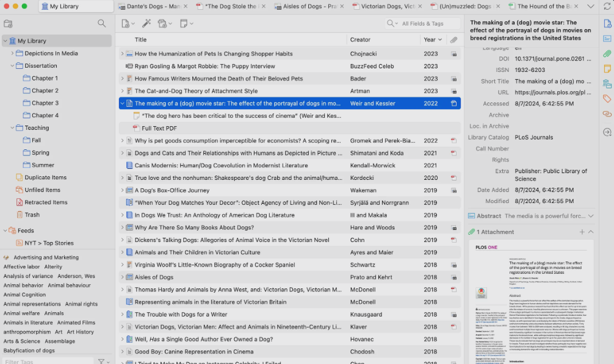Select the Anderson, Wes tag
This screenshot has height=364, width=614.
pyautogui.click(x=76, y=276)
